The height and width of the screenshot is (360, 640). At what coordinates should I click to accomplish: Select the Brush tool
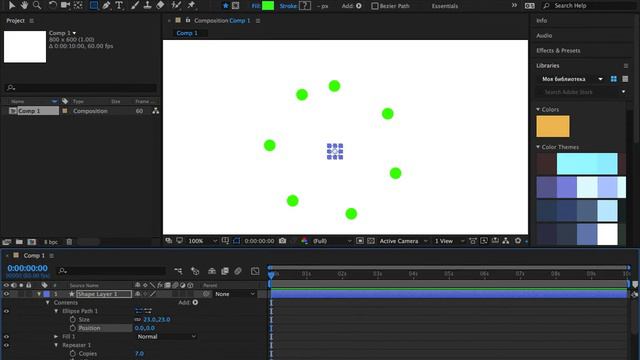pyautogui.click(x=135, y=5)
